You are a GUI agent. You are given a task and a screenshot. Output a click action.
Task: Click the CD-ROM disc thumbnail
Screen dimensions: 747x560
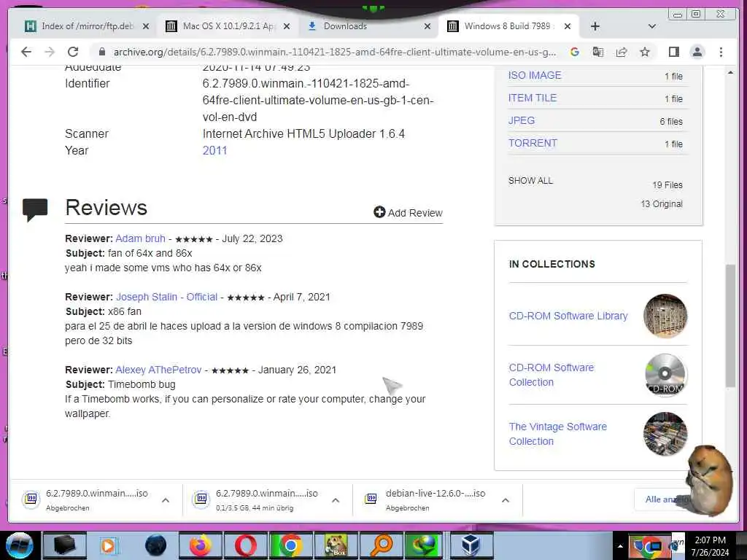665,375
